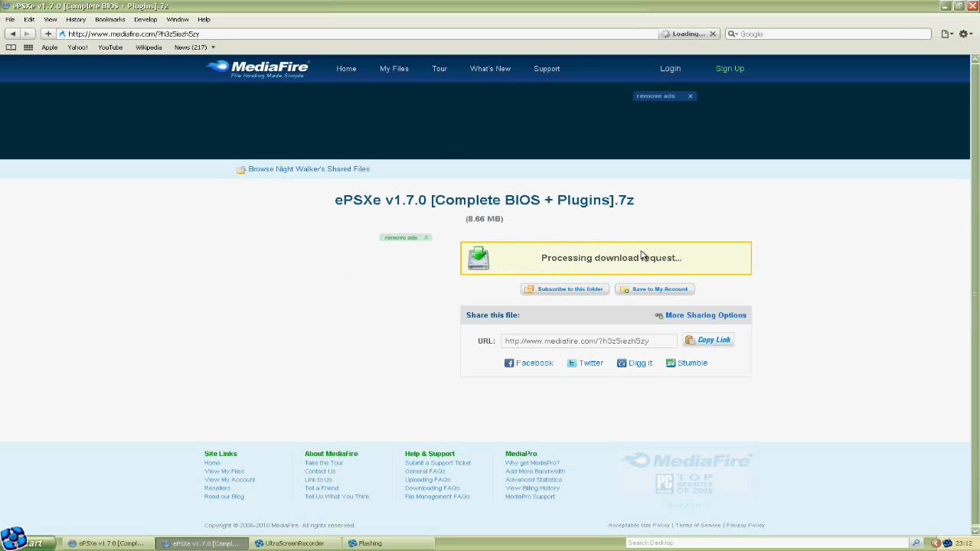
Task: Click the Login link
Action: 670,69
